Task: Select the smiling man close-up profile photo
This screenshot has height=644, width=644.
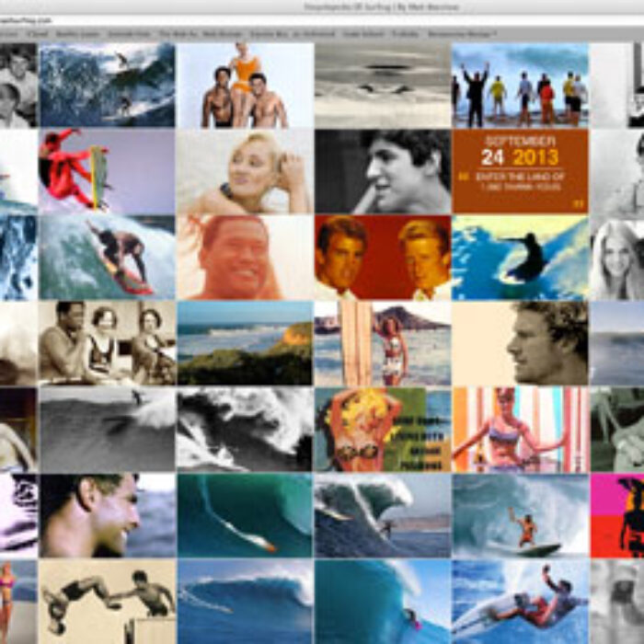Action: click(x=108, y=516)
